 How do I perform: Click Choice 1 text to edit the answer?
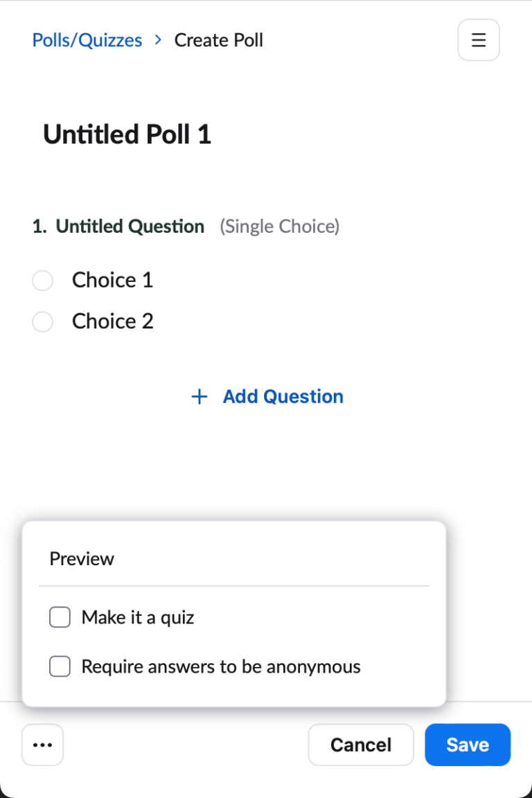(112, 280)
